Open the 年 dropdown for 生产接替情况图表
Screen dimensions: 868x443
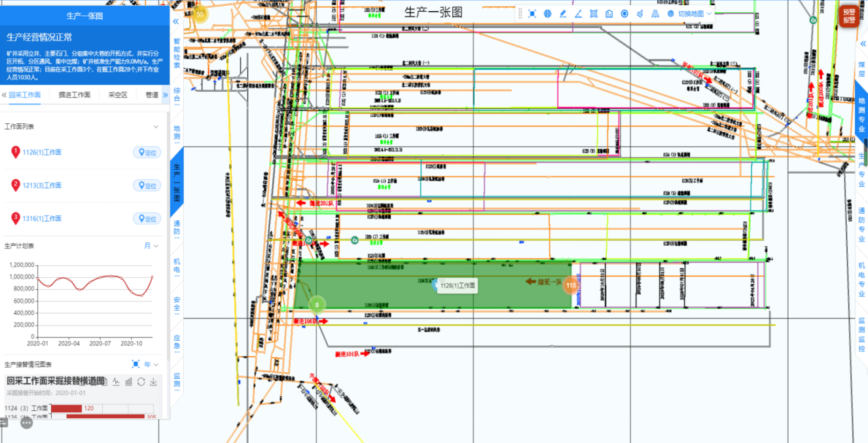pyautogui.click(x=151, y=364)
